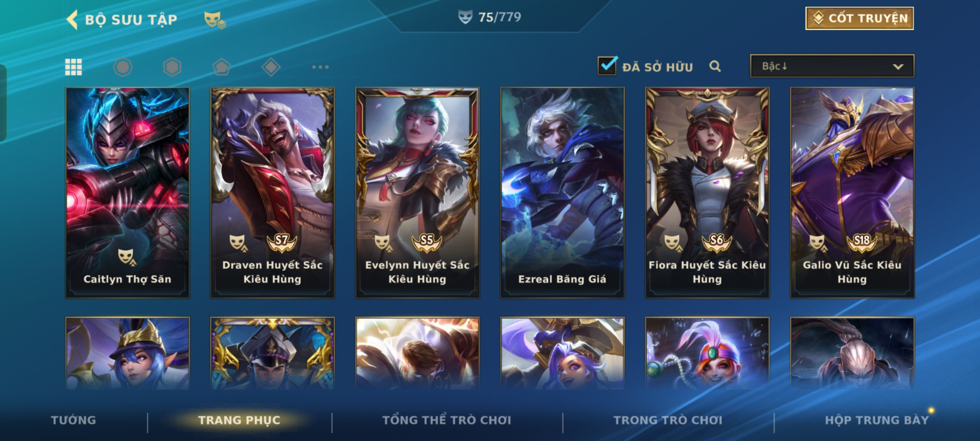Filter by the diamond rarity icon
This screenshot has width=980, height=441.
coord(271,67)
